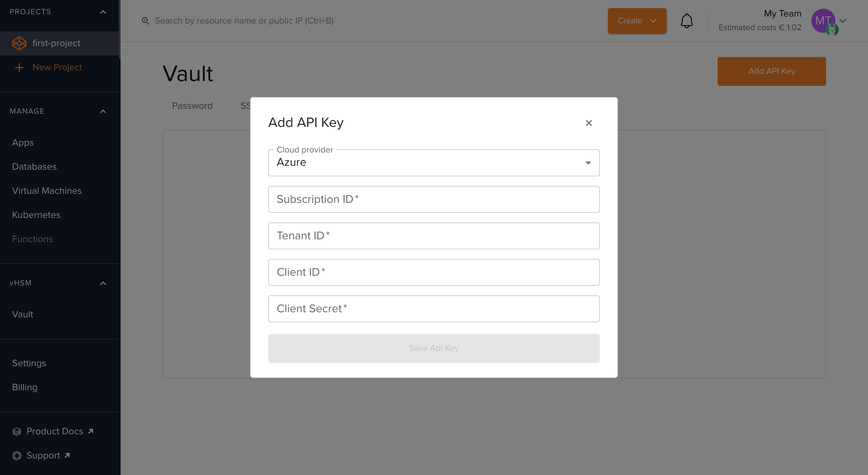Viewport: 868px width, 475px height.
Task: Click the MT team avatar
Action: [x=823, y=21]
